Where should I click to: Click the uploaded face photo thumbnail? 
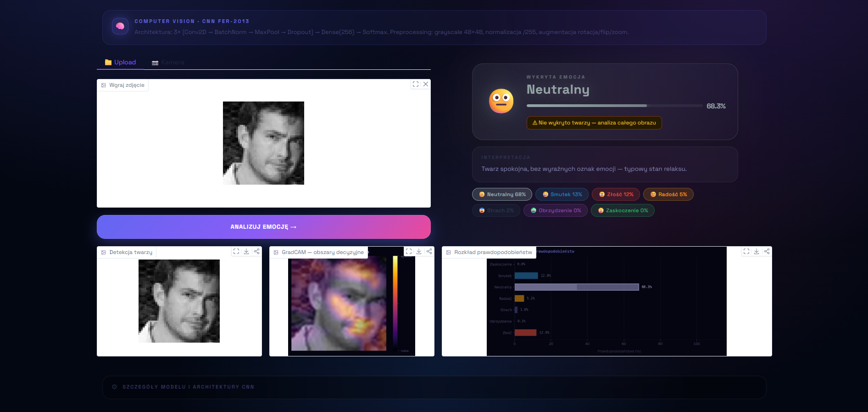[x=263, y=143]
